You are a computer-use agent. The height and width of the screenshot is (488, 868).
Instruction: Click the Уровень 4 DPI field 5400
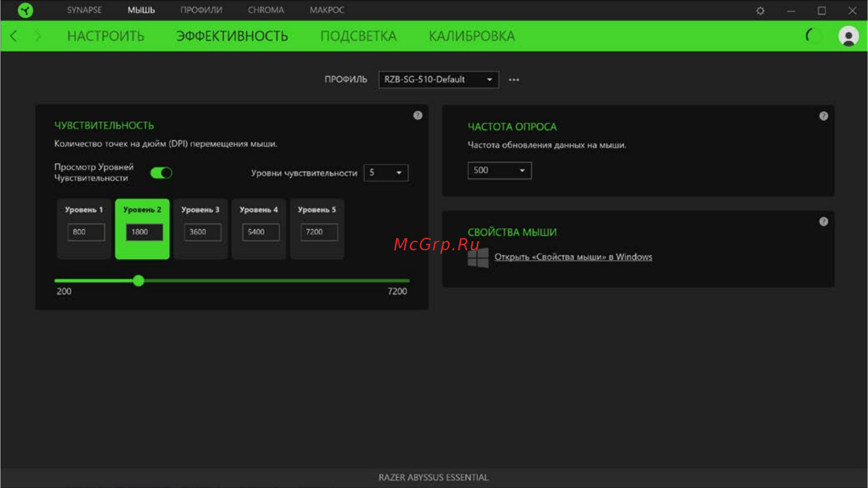tap(261, 232)
